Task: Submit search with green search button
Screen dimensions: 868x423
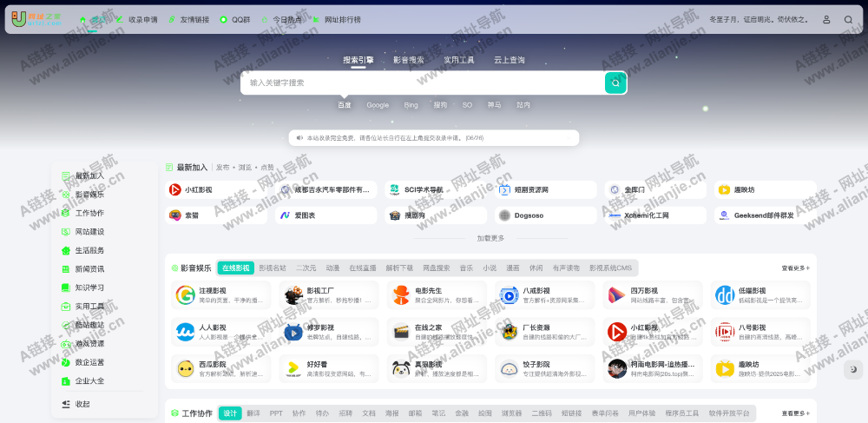Action: coord(615,83)
